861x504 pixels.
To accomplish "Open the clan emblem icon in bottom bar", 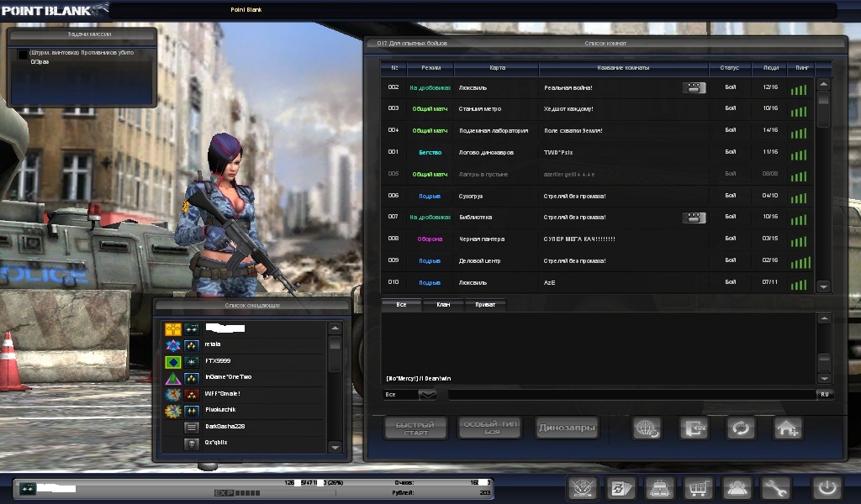I will click(582, 487).
